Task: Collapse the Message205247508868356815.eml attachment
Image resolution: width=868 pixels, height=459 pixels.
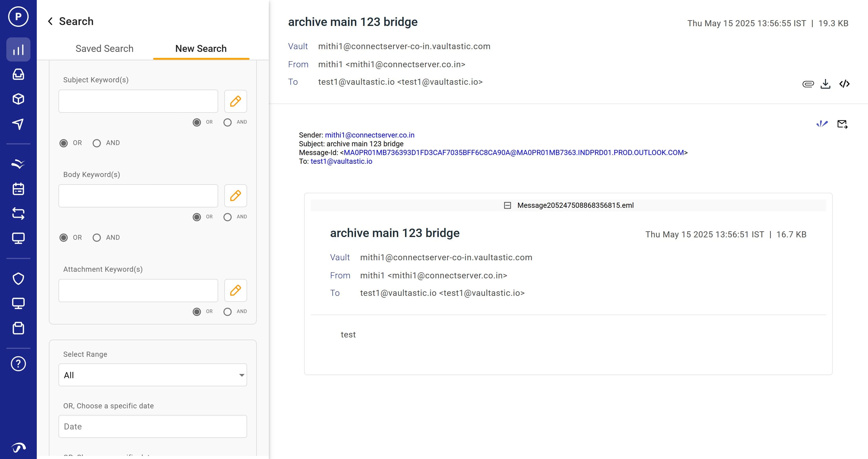Action: (507, 205)
